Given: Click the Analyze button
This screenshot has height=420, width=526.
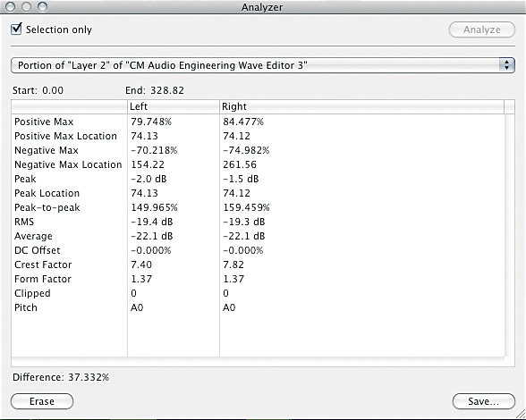Looking at the screenshot, I should (x=481, y=29).
